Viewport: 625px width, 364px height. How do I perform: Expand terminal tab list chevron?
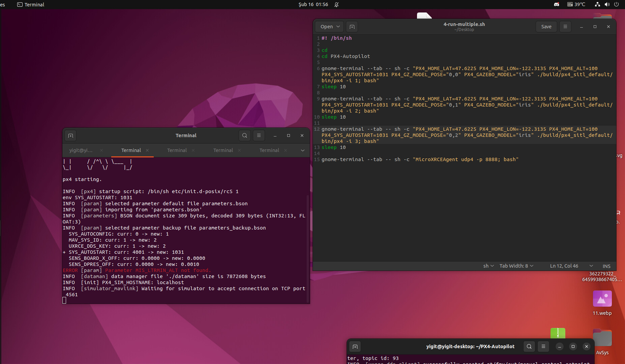coord(303,150)
